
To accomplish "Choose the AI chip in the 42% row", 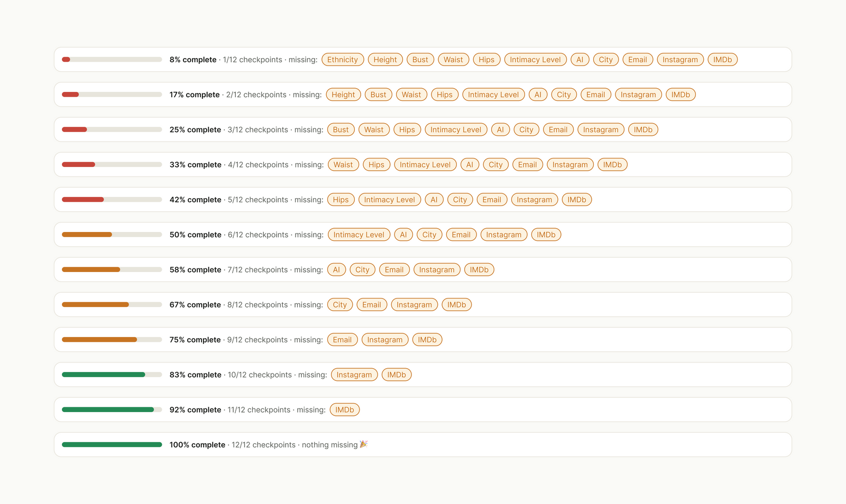I will (434, 200).
